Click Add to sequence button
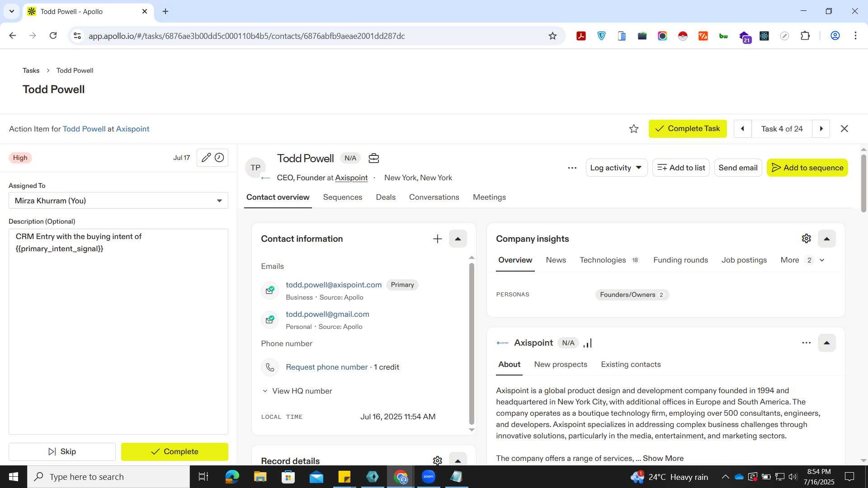This screenshot has width=868, height=488. click(x=807, y=168)
